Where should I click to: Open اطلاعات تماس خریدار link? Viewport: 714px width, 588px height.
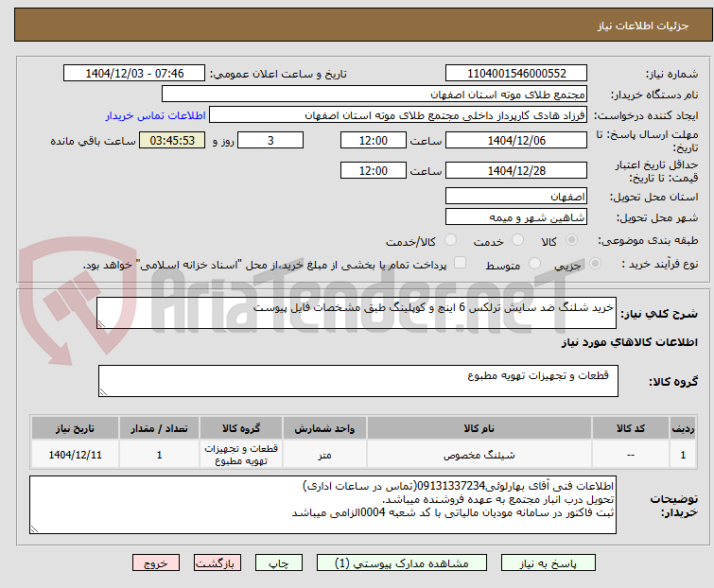pyautogui.click(x=156, y=115)
